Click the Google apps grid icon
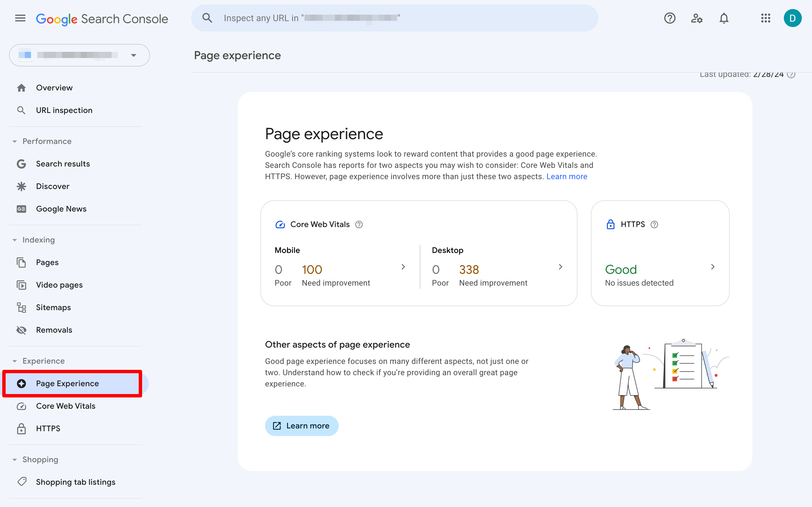Viewport: 812px width, 507px height. (765, 17)
